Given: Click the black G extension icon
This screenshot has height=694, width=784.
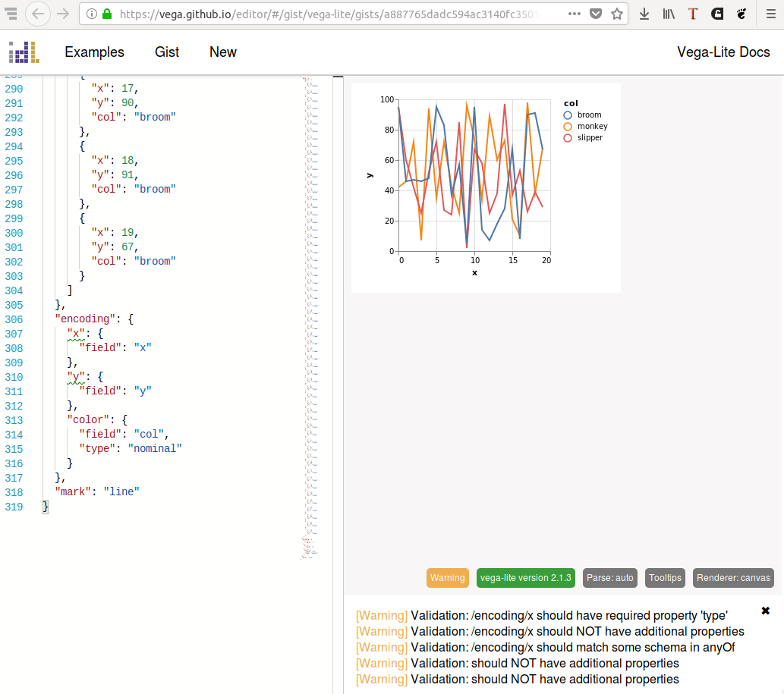Looking at the screenshot, I should click(717, 14).
